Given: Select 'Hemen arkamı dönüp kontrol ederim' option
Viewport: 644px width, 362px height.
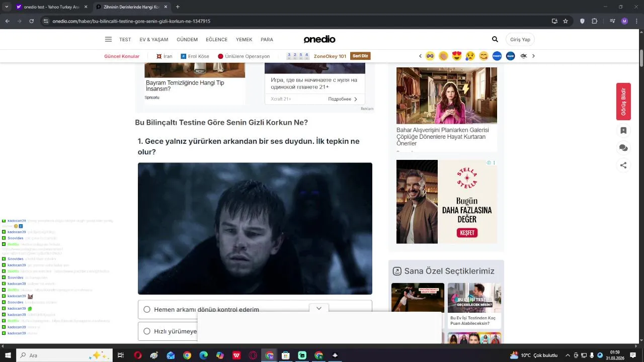Looking at the screenshot, I should 255,309.
